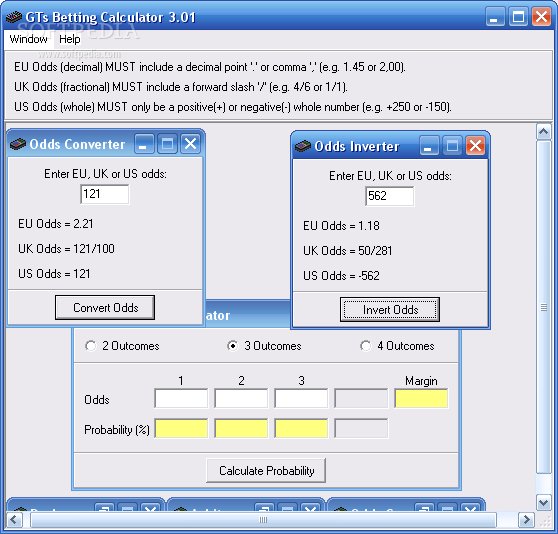The height and width of the screenshot is (534, 558).
Task: Click the vertical scrollbar up arrow
Action: pyautogui.click(x=543, y=132)
